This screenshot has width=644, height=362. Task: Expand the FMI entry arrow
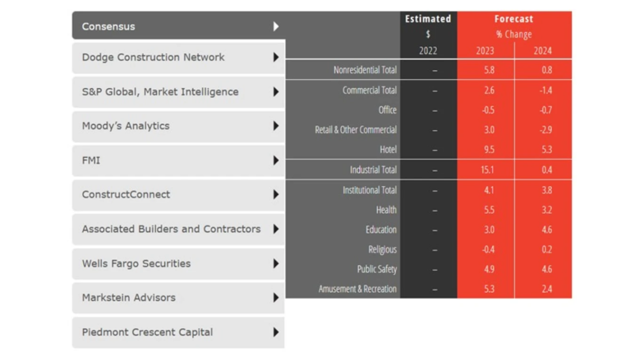(x=276, y=160)
